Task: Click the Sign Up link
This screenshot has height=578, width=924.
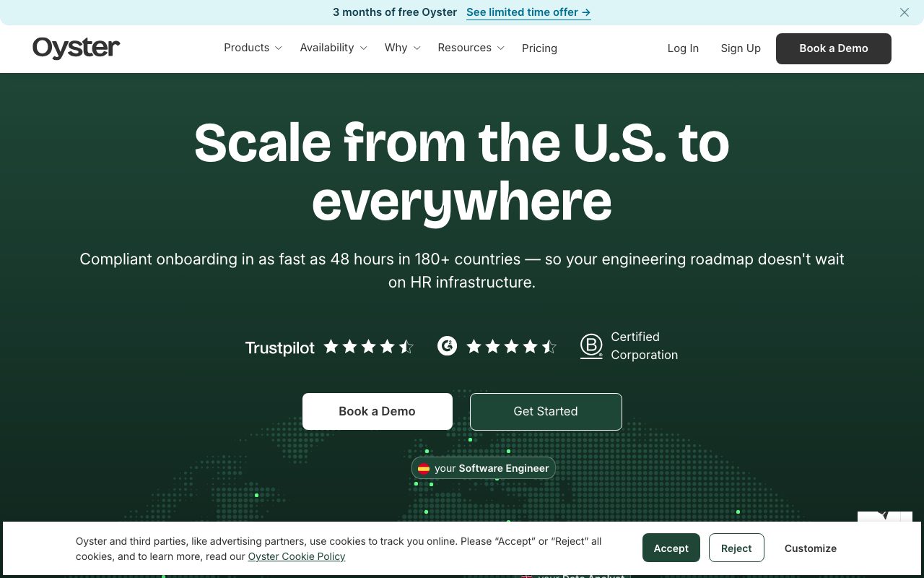Action: click(x=741, y=48)
